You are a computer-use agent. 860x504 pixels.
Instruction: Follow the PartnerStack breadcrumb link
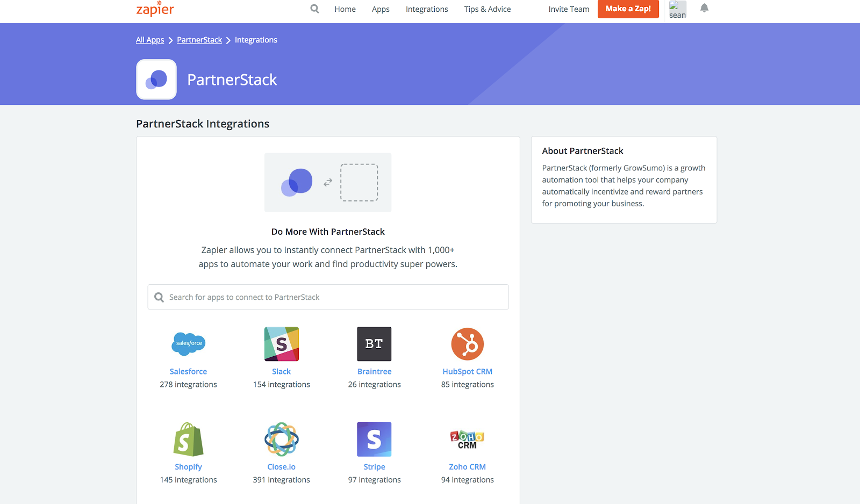pyautogui.click(x=199, y=40)
